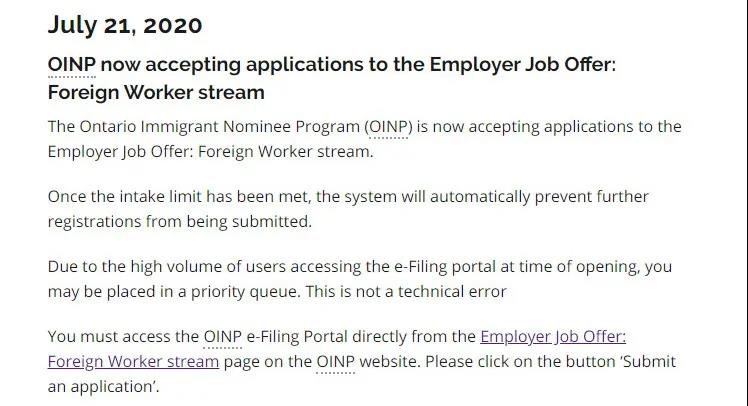Click the 'July 21, 2020' date heading

point(124,25)
